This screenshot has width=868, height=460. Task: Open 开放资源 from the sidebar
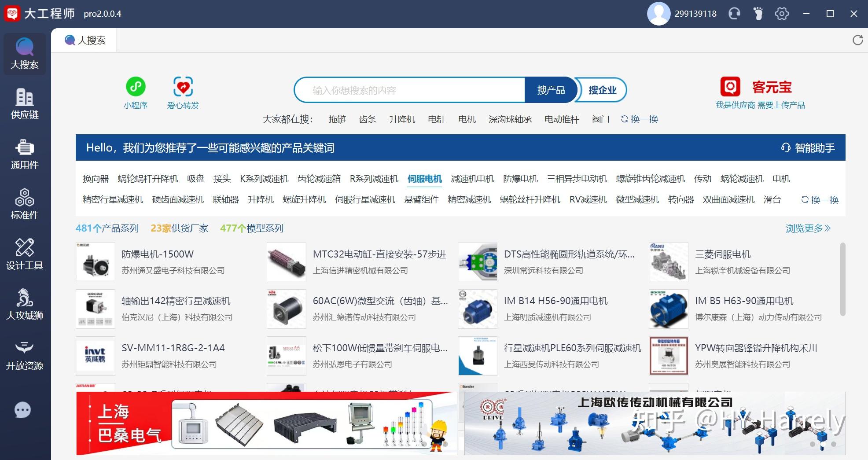click(x=25, y=354)
